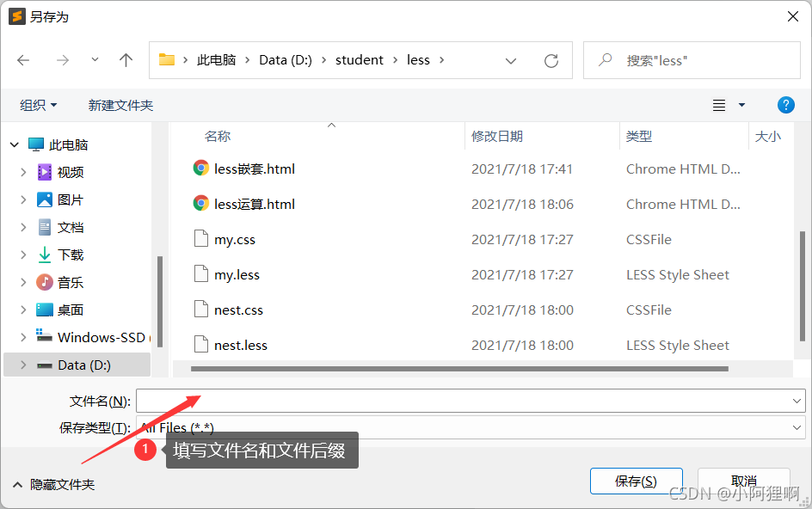
Task: Expand the Windows-SSD drive node
Action: coord(23,337)
